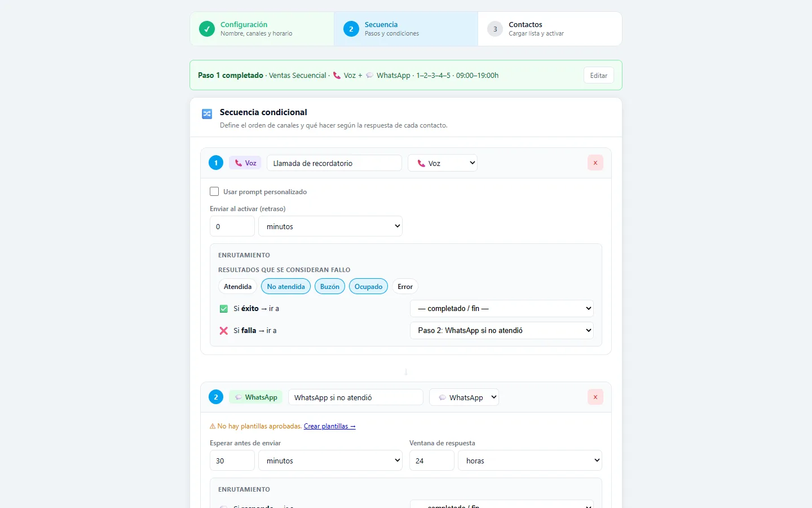The image size is (812, 508).
Task: Click the Secuencia condicional heading
Action: [x=263, y=112]
